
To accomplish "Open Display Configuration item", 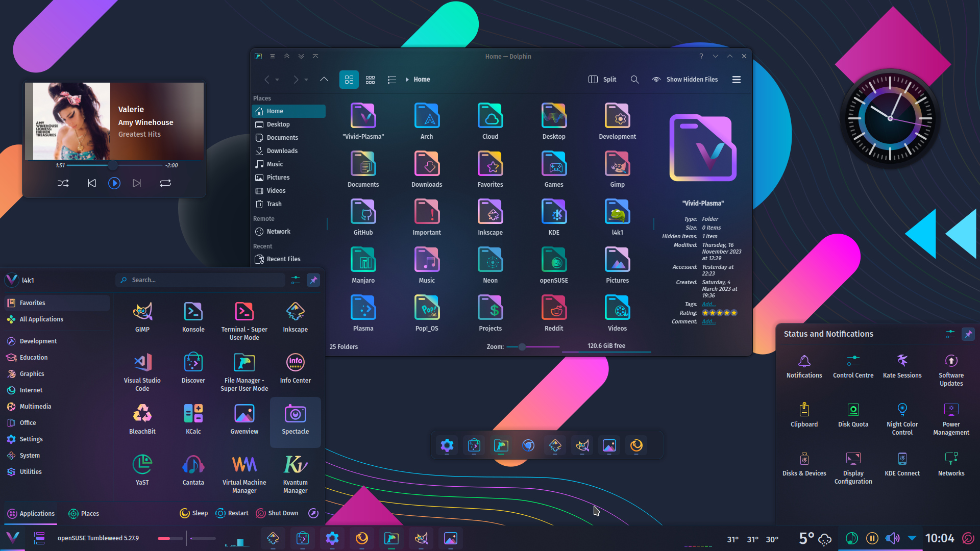I will click(x=853, y=468).
